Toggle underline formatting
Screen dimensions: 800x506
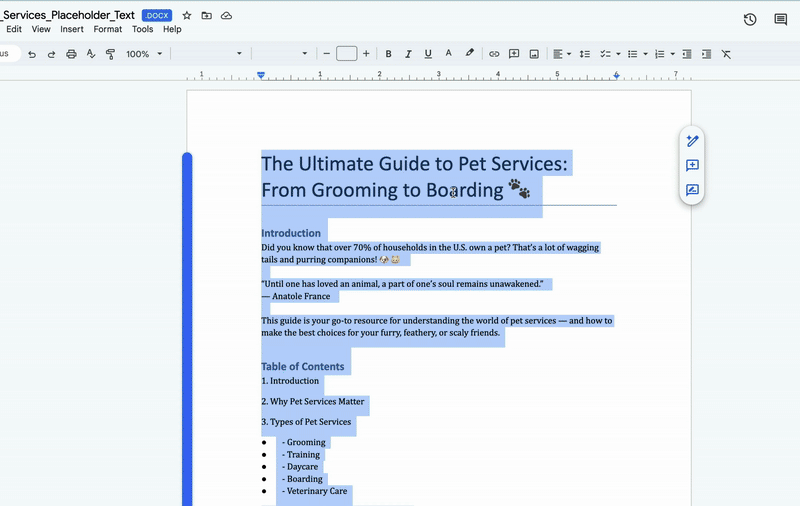[428, 54]
